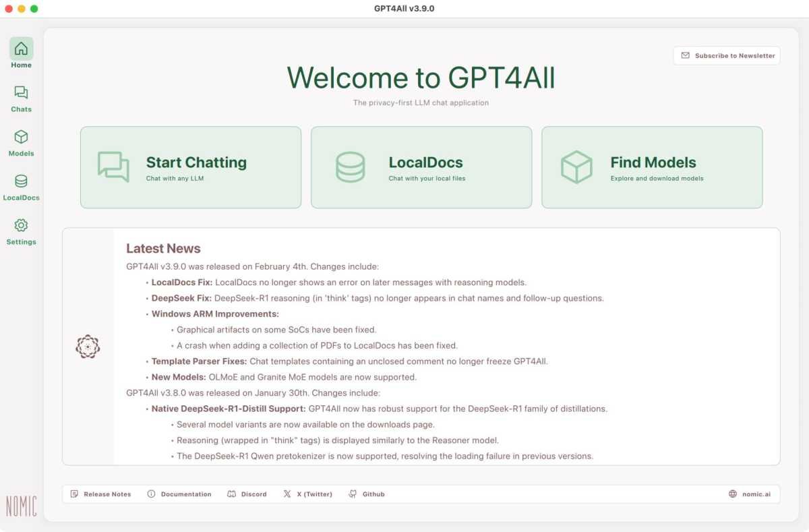This screenshot has height=532, width=809.
Task: Click the Documentation info icon
Action: point(151,494)
